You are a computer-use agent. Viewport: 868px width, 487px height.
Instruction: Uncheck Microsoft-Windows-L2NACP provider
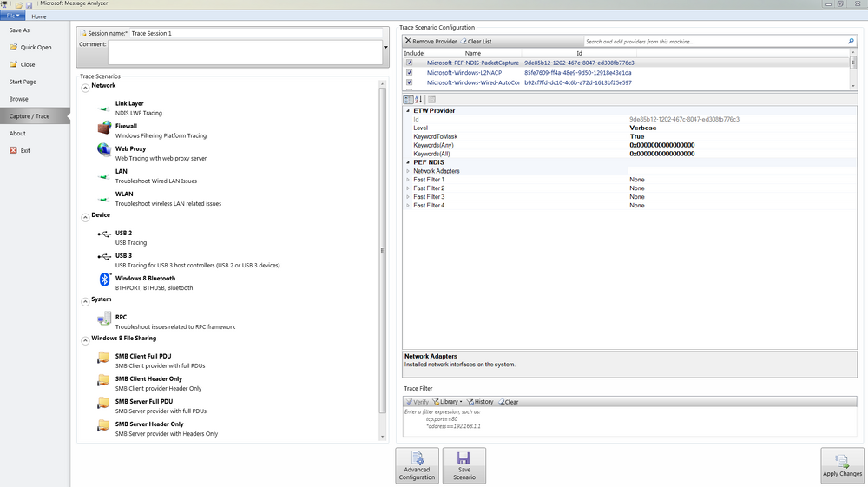(x=410, y=73)
